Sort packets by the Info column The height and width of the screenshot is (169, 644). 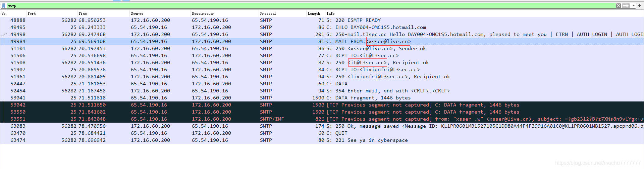tap(484, 13)
